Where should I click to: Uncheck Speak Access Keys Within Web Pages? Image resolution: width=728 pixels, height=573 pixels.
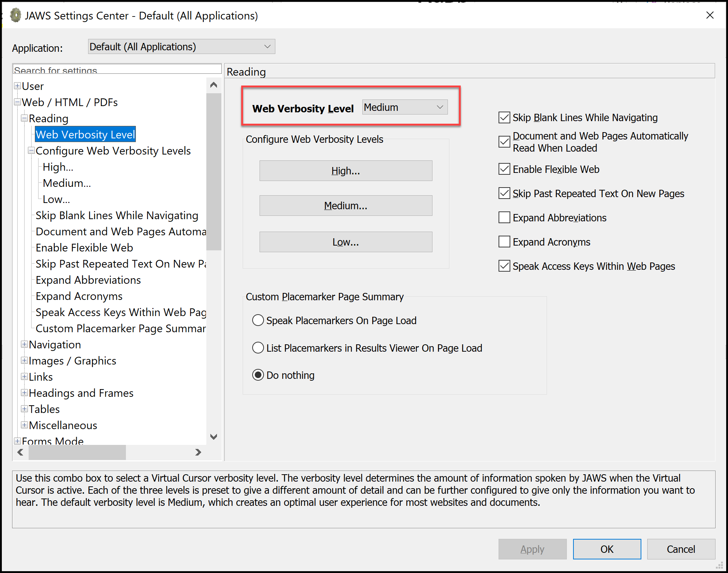[504, 266]
